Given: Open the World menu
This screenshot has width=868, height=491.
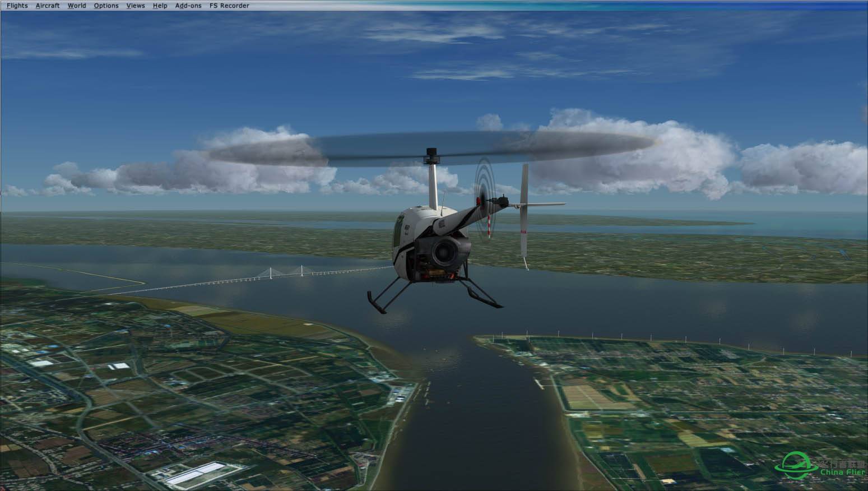Looking at the screenshot, I should click(77, 6).
